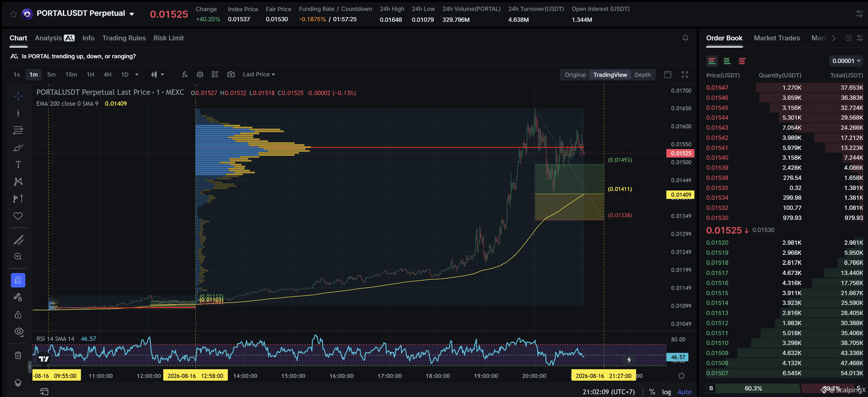Enter fullscreen chart mode
Screen dimensions: 868x397
[x=685, y=74]
